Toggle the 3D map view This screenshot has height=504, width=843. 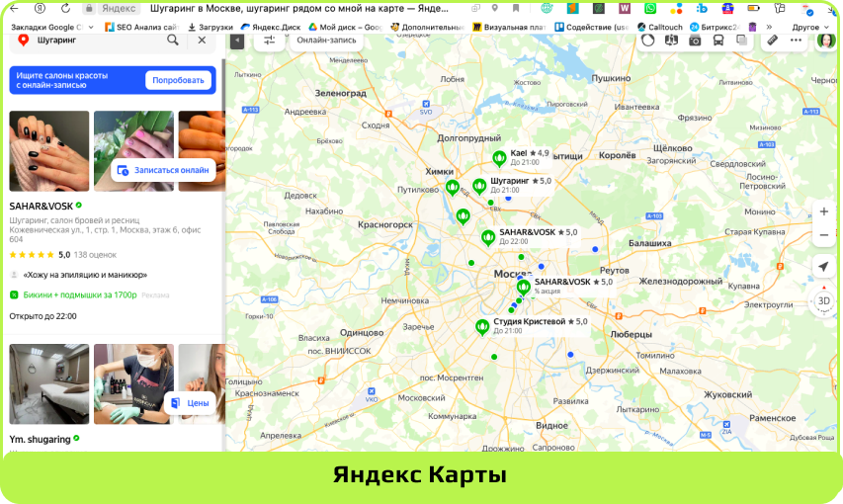823,301
